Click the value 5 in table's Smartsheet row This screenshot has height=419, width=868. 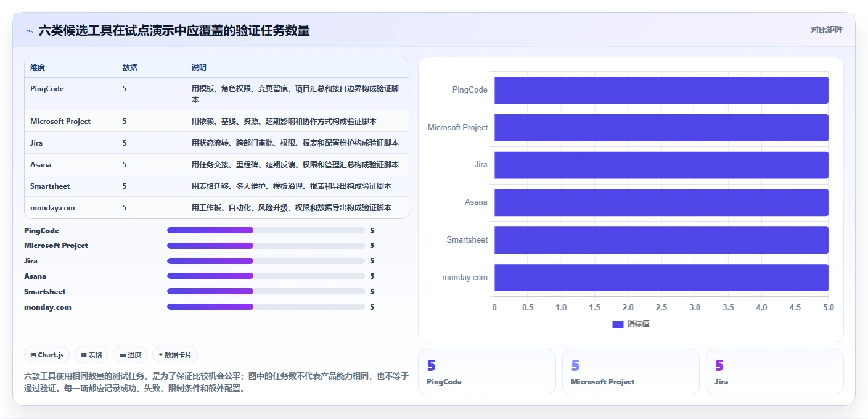(125, 186)
